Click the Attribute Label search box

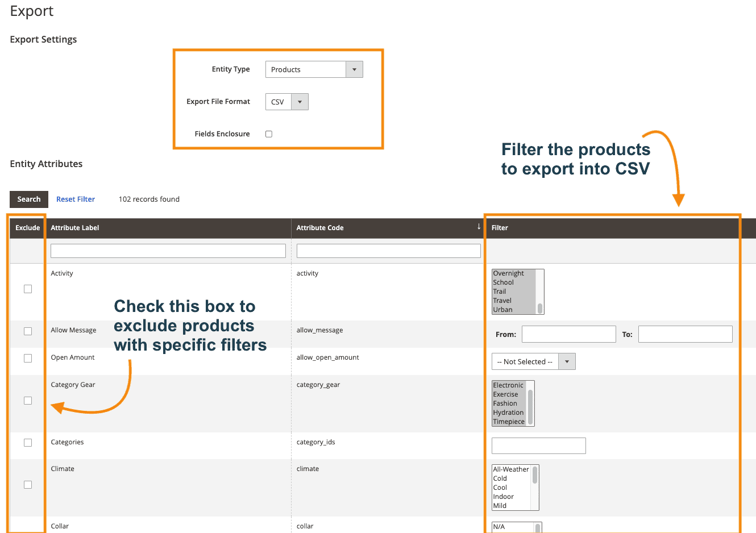[x=168, y=250]
